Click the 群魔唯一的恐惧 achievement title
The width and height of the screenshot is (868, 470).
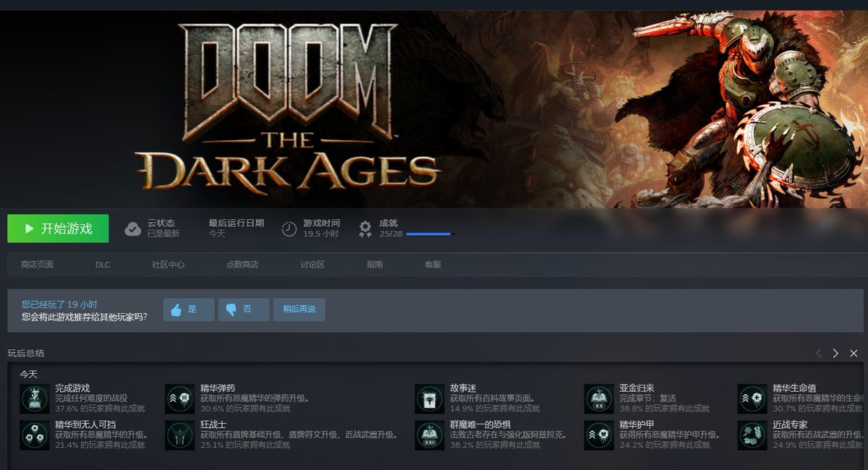pyautogui.click(x=480, y=424)
